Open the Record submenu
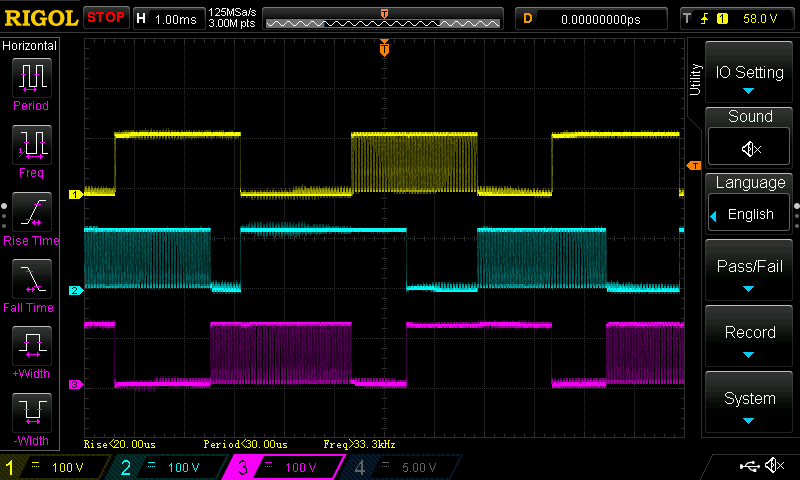The image size is (800, 480). tap(749, 337)
